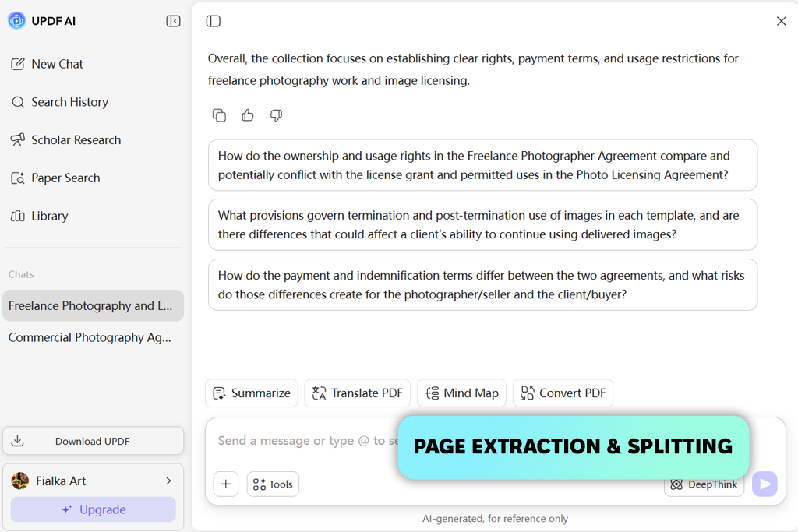798x532 pixels.
Task: Click the Summarize quick action
Action: pyautogui.click(x=252, y=393)
